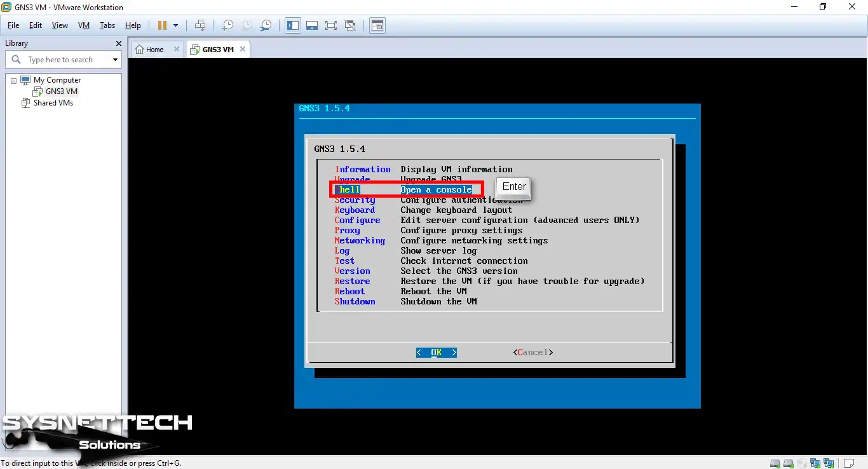The image size is (868, 469).
Task: Select the GNS3 VM tab
Action: tap(218, 50)
